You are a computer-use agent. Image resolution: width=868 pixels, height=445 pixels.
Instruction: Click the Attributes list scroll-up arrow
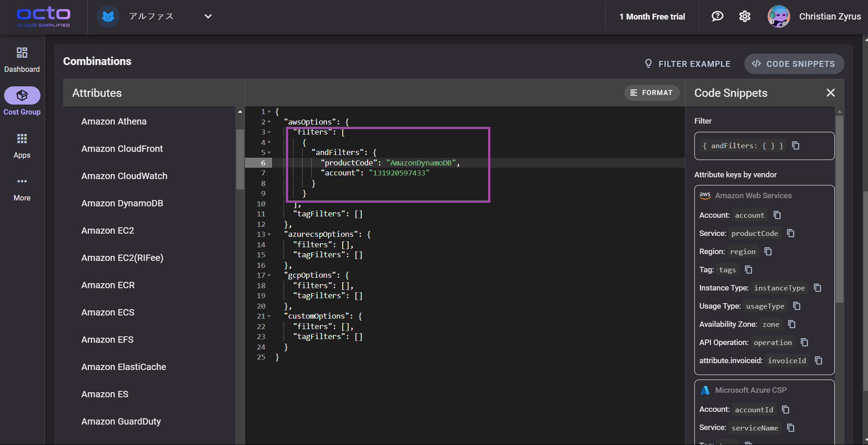pyautogui.click(x=240, y=111)
